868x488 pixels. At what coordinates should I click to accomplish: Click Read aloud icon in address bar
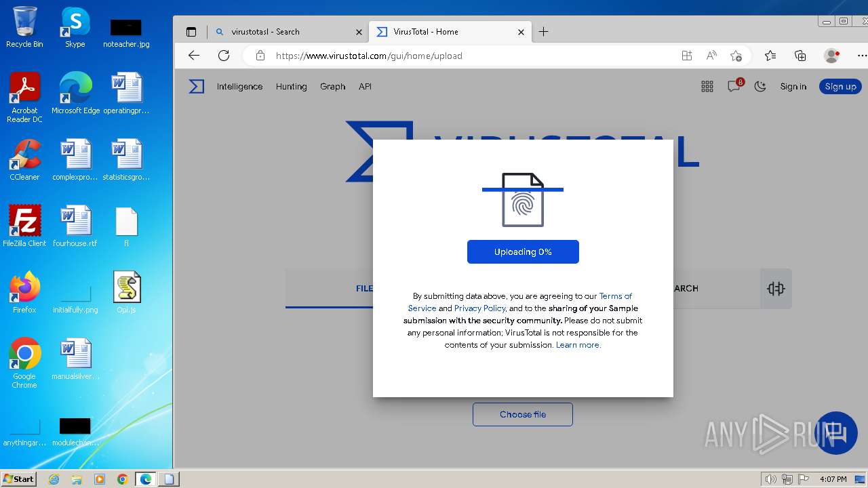coord(711,56)
